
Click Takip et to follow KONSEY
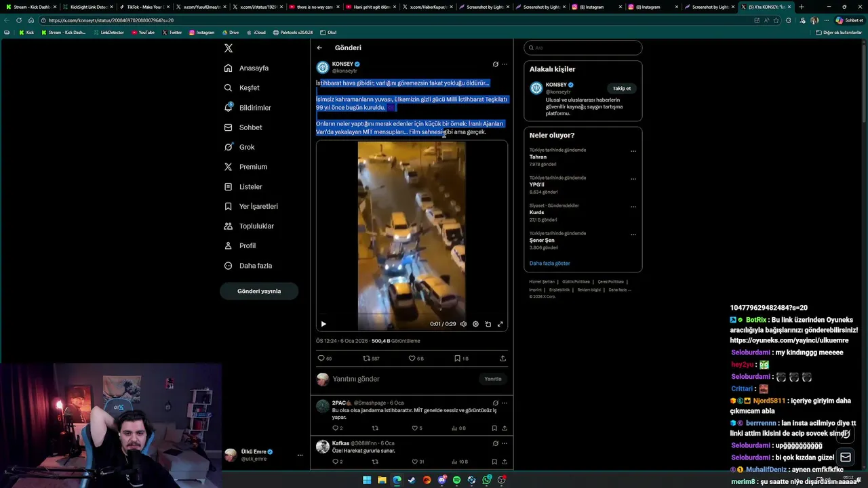click(x=622, y=88)
